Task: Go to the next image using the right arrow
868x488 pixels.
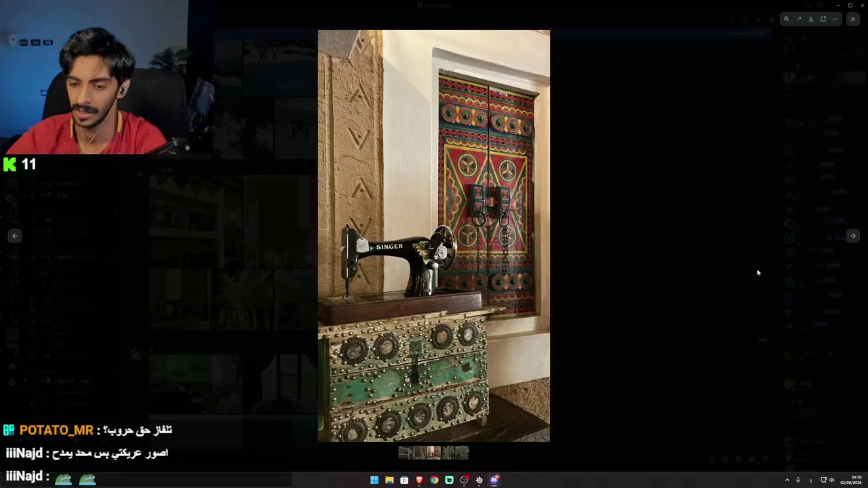Action: coord(853,236)
